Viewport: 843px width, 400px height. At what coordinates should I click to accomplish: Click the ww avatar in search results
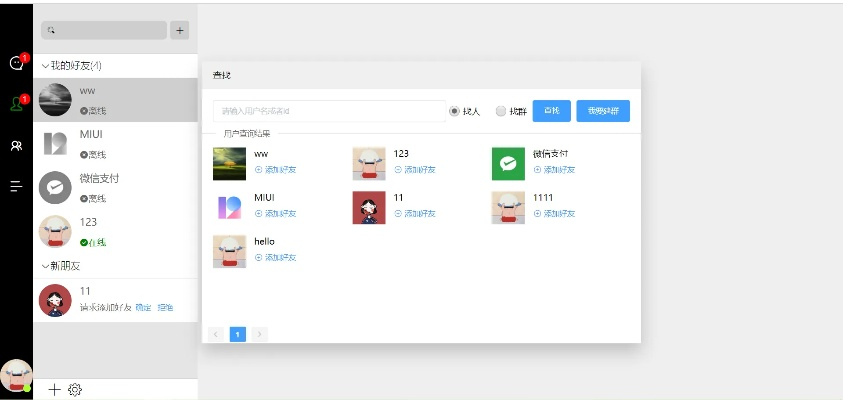point(230,163)
